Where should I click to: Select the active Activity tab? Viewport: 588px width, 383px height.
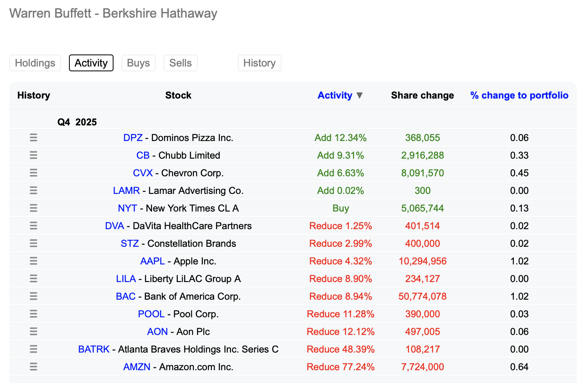91,63
